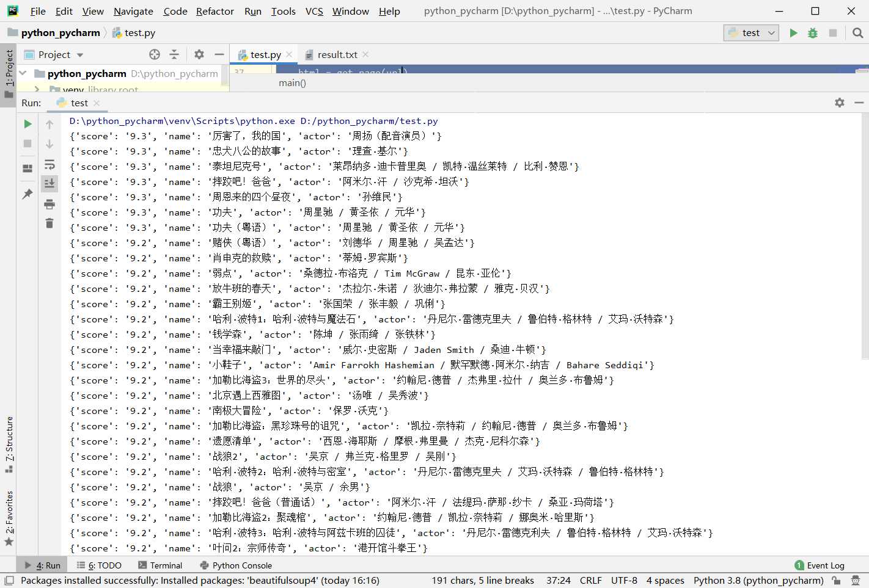This screenshot has width=869, height=588.
Task: Collapse python_pycharm root folder
Action: click(x=23, y=73)
